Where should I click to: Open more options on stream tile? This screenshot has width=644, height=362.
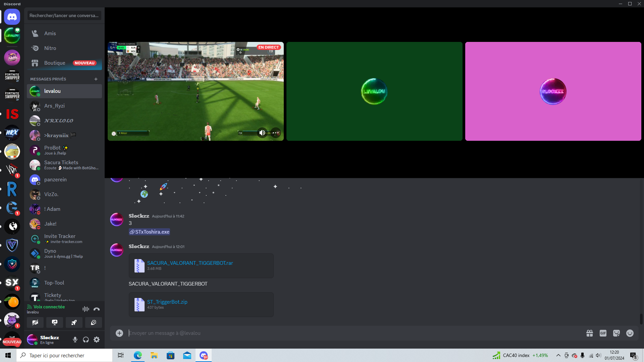coord(276,133)
